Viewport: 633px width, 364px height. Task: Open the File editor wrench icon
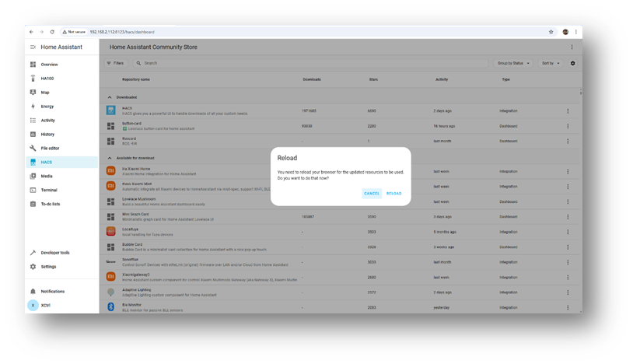[x=33, y=148]
